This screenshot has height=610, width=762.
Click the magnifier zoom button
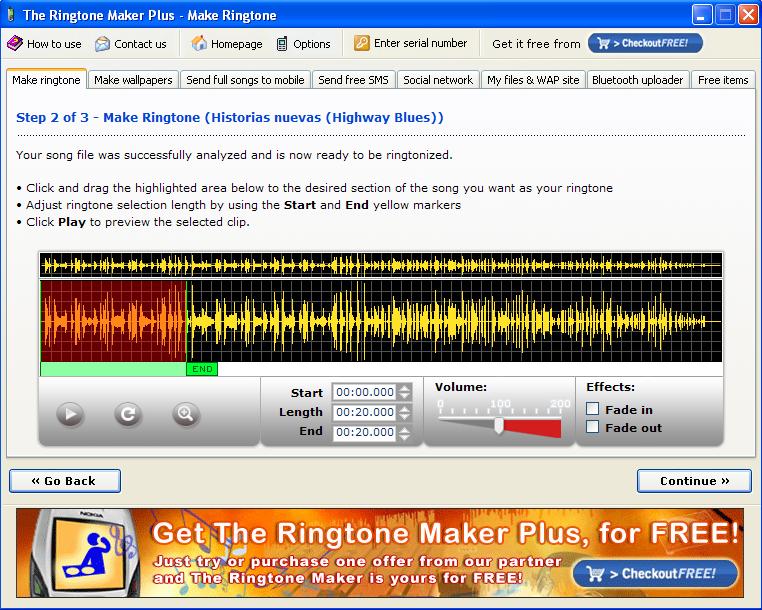[186, 414]
